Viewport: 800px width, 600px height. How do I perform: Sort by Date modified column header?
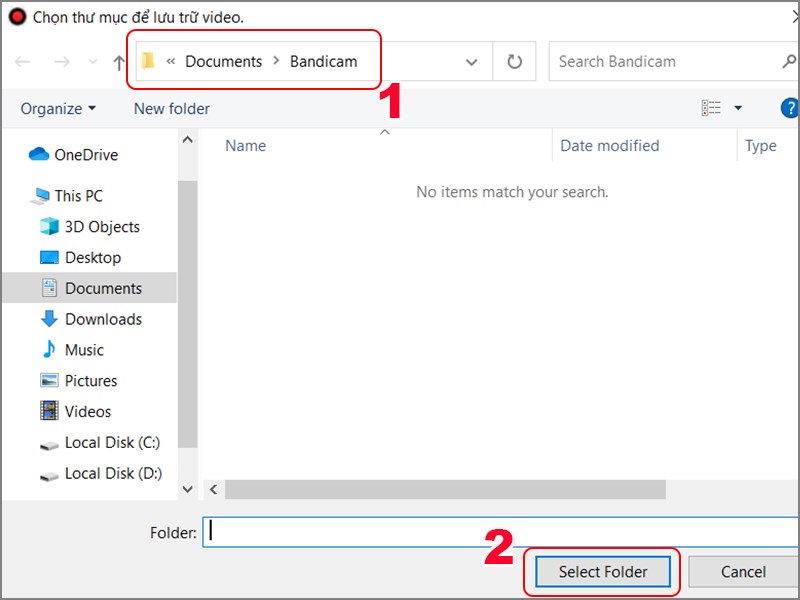click(609, 146)
